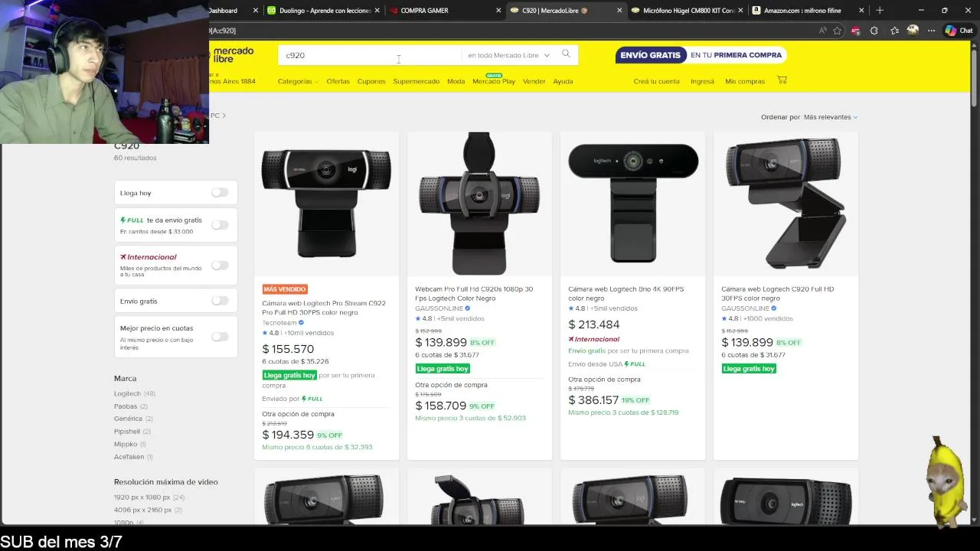Open the search scope dropdown 'en todo Mercado Libre'
The height and width of the screenshot is (551, 980).
(x=508, y=55)
